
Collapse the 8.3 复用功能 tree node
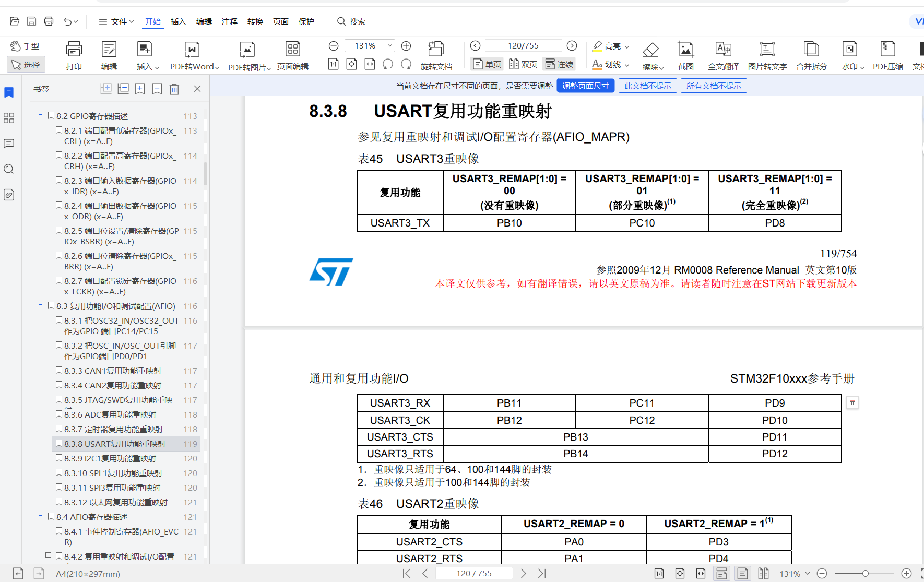tap(40, 305)
